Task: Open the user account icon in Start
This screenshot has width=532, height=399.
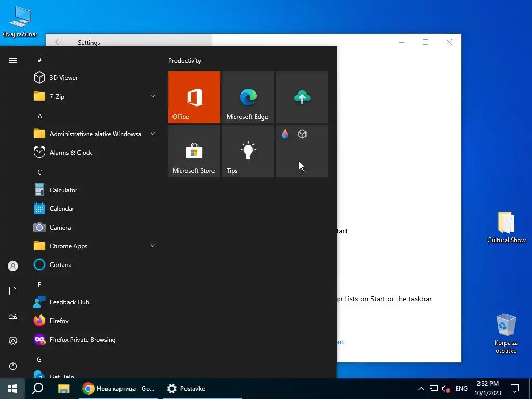Action: coord(13,266)
